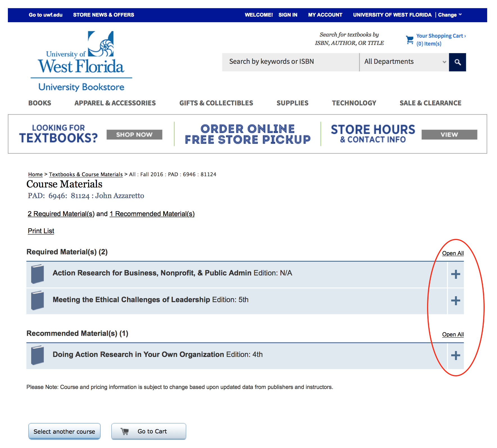Click book icon for Doing Action Research
Viewport: 497px width, 448px height.
click(x=37, y=355)
